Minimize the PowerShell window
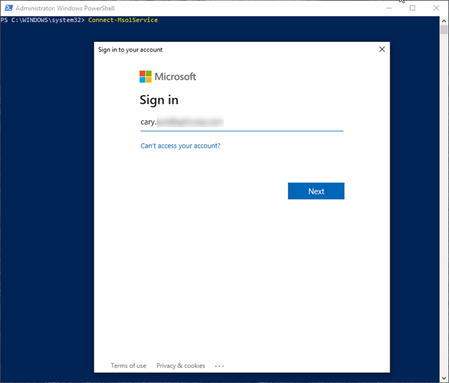 [x=389, y=8]
